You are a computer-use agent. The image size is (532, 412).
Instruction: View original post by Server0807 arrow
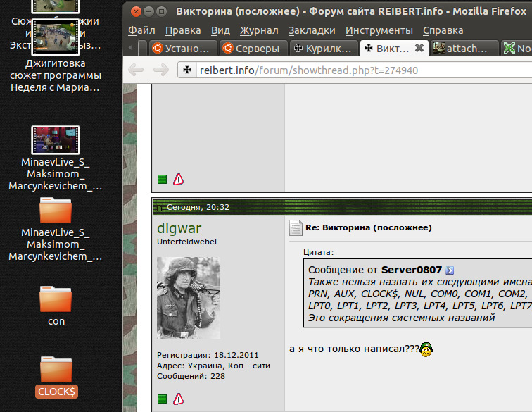coord(450,270)
